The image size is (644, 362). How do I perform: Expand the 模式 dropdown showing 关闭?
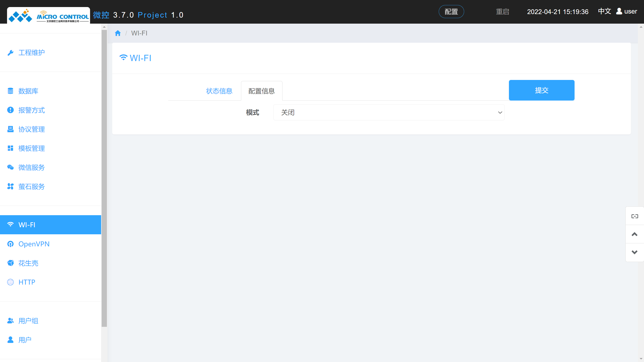click(389, 113)
